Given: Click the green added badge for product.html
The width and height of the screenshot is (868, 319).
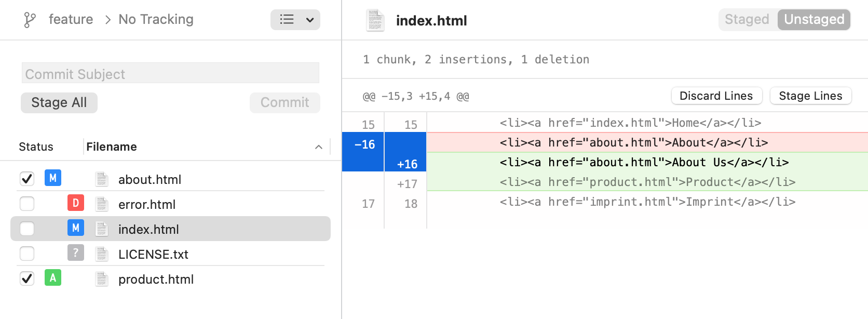Looking at the screenshot, I should pos(53,278).
